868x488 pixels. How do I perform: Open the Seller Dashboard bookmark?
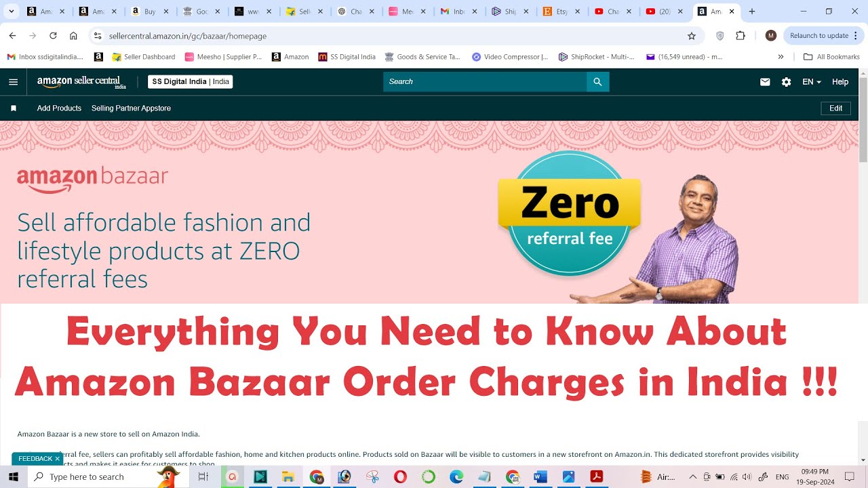[x=144, y=57]
